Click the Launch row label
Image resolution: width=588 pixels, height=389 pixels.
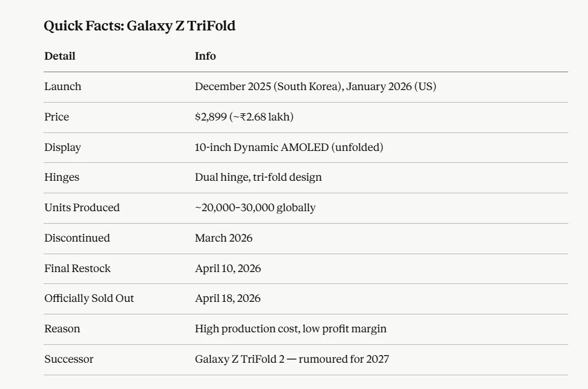point(63,87)
